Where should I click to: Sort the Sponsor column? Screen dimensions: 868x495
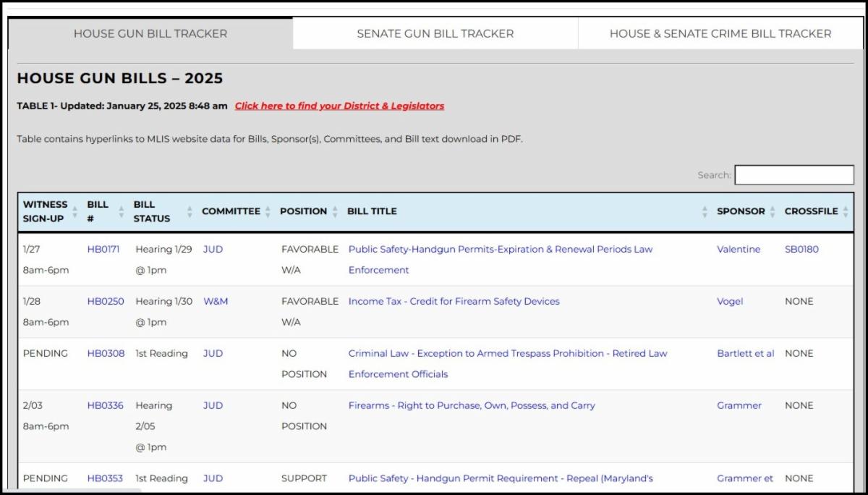(x=771, y=211)
